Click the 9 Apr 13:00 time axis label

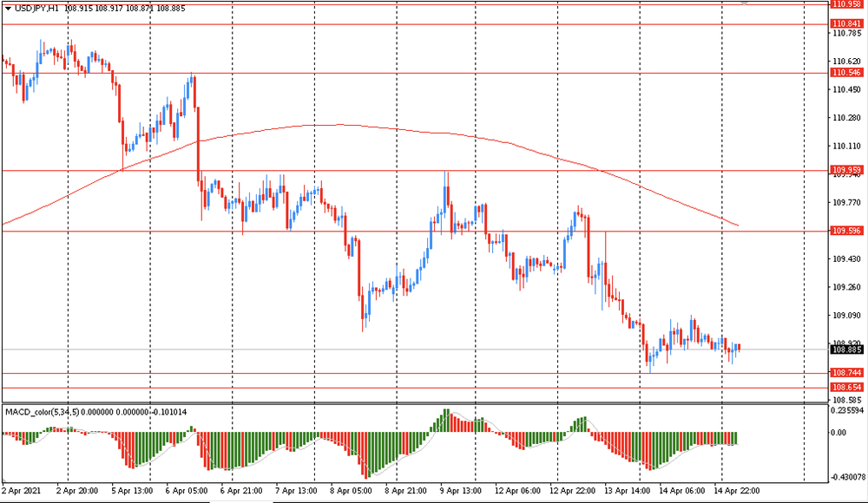pos(461,491)
